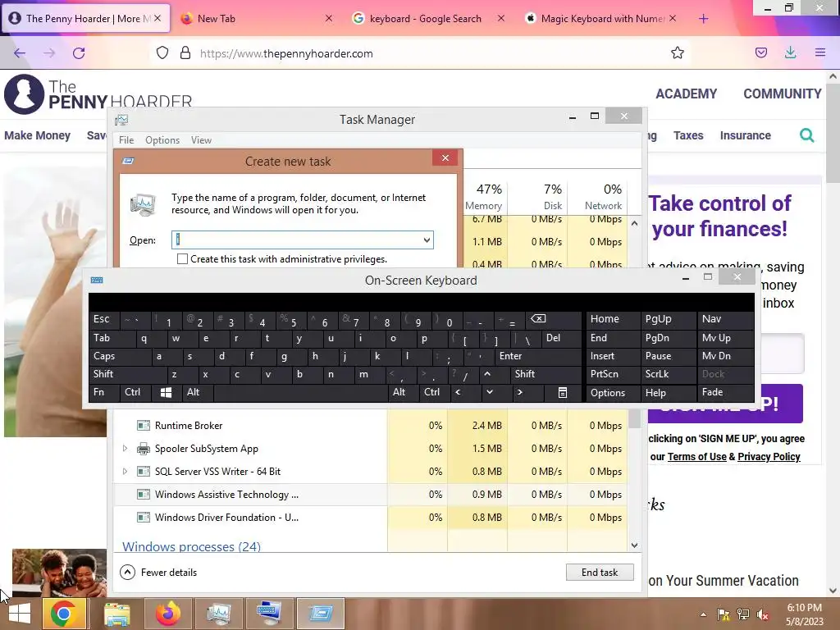Select Windows Assistive Technology process row
The height and width of the screenshot is (630, 840).
370,495
